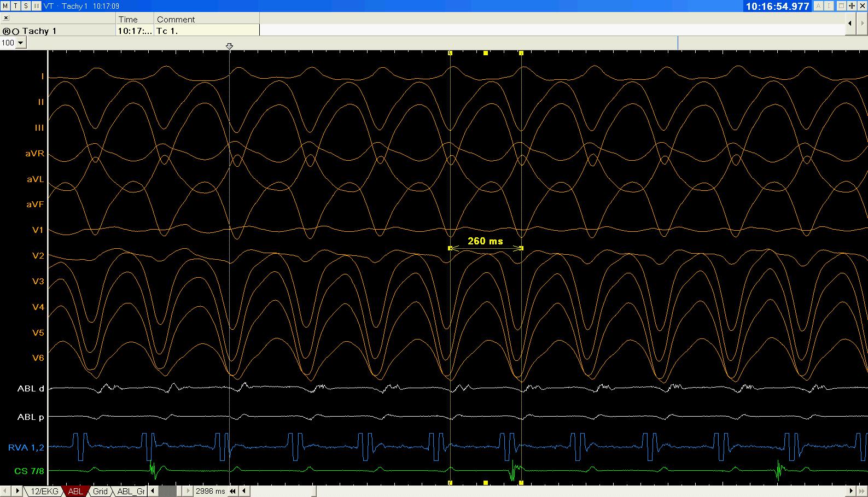The image size is (868, 497).
Task: Click the caliper split-view icon at top right
Action: (852, 6)
